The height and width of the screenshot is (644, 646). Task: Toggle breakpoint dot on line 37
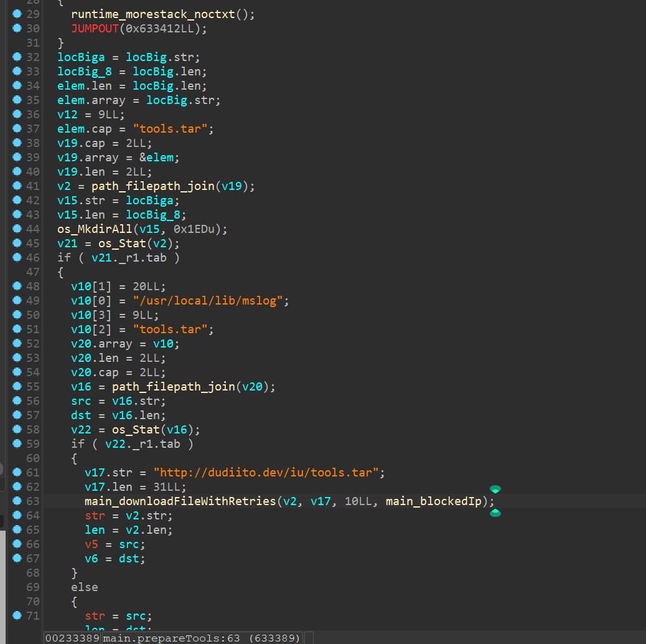[x=17, y=128]
